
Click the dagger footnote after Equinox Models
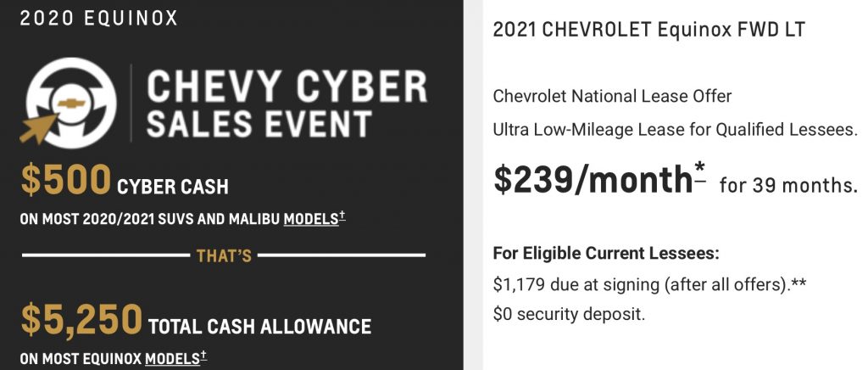click(203, 356)
